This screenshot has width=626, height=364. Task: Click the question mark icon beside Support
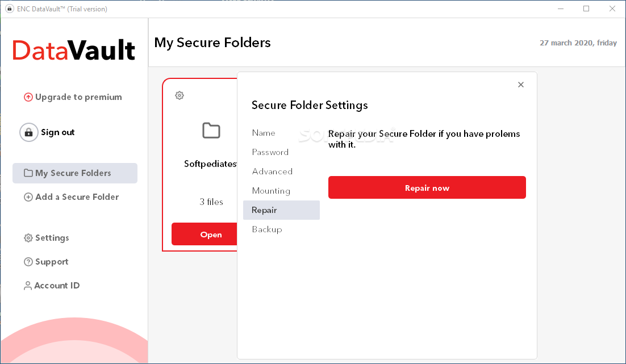(x=28, y=262)
